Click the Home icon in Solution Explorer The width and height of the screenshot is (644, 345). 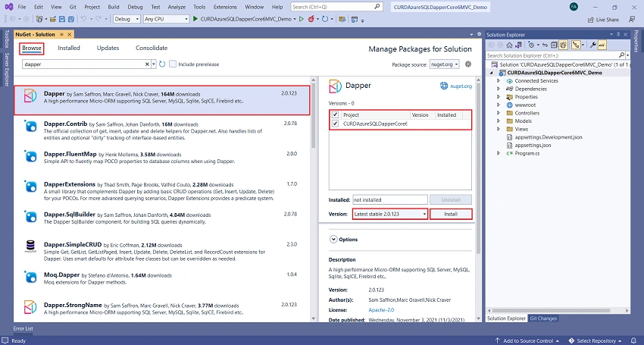click(x=509, y=45)
